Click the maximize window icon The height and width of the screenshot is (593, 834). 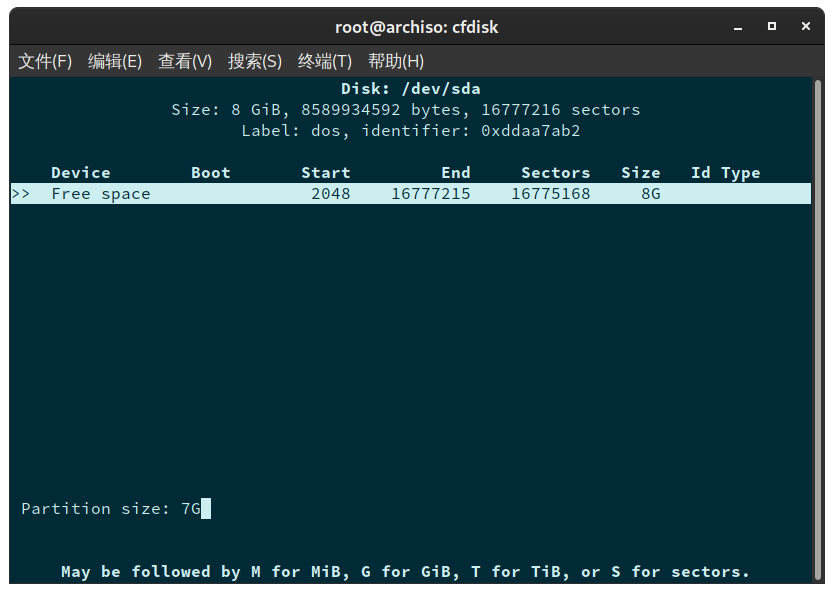click(771, 27)
